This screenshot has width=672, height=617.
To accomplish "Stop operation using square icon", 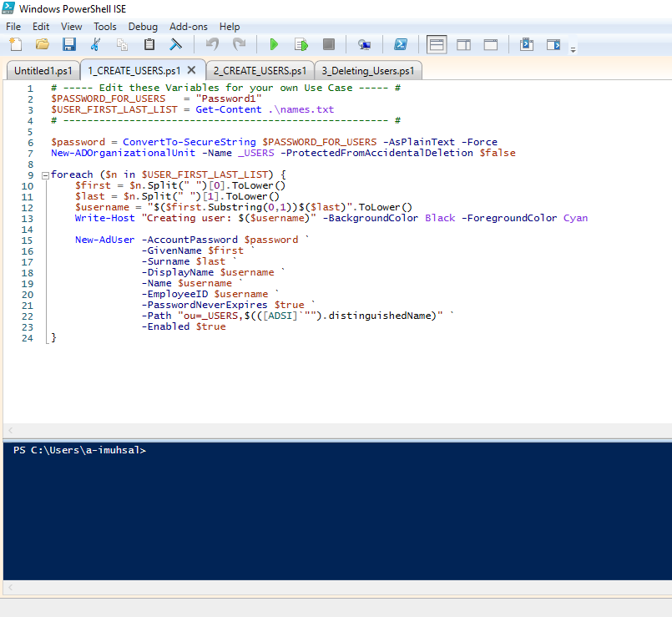I will click(328, 44).
